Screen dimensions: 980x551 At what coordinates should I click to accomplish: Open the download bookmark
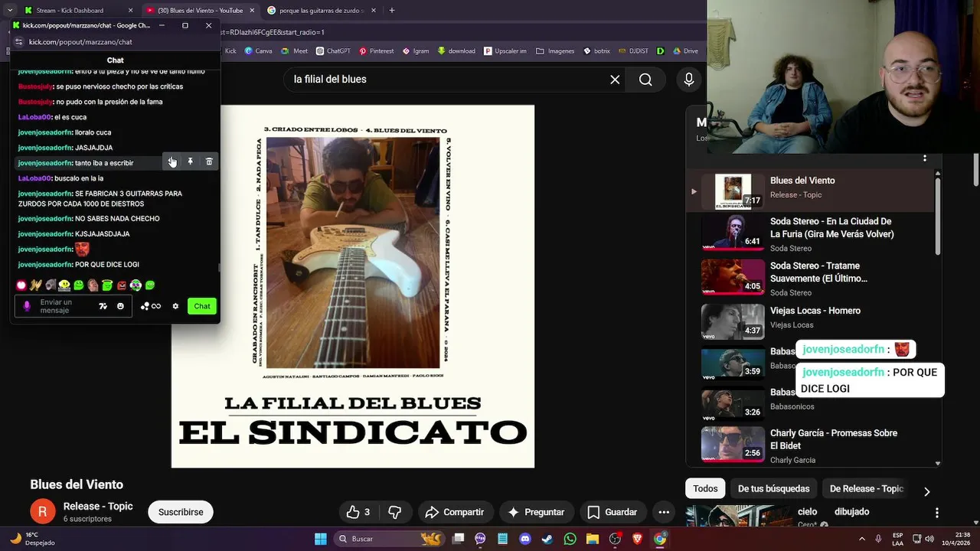456,51
